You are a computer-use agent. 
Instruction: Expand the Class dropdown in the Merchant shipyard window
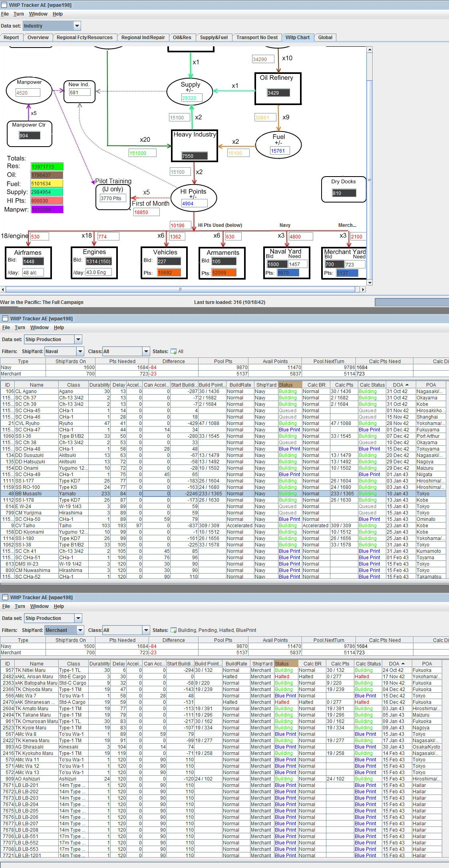click(x=146, y=630)
